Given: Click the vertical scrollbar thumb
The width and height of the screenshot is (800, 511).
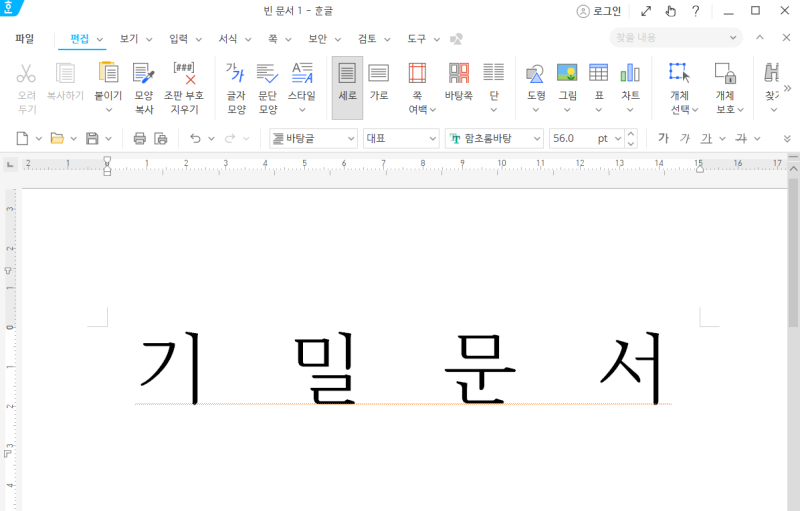Looking at the screenshot, I should click(x=793, y=252).
